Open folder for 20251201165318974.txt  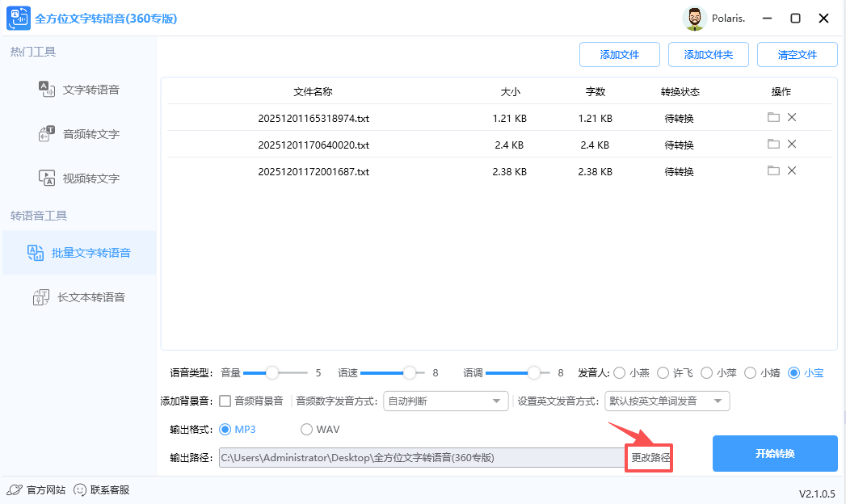(x=773, y=117)
